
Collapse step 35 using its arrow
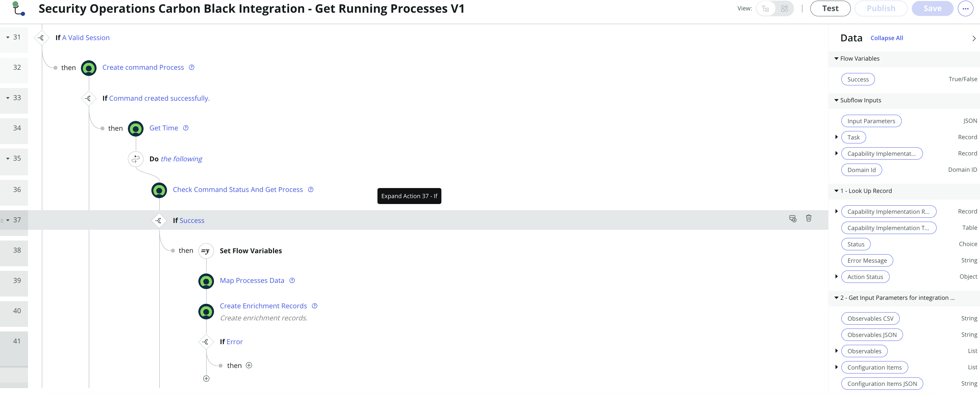pos(8,158)
